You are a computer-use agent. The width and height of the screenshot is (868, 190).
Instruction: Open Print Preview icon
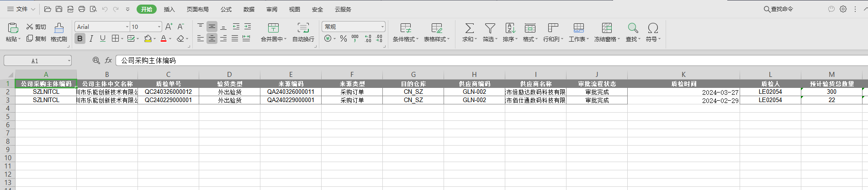click(x=93, y=9)
